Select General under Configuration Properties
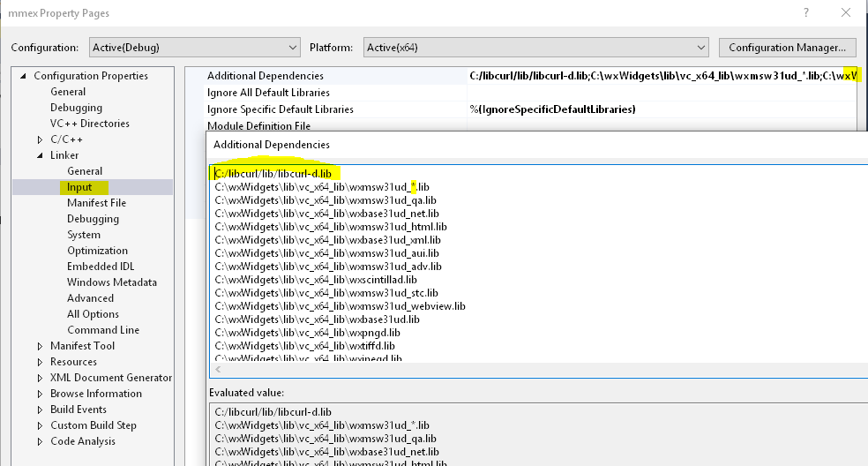Screen dimensions: 868x466 click(x=68, y=92)
